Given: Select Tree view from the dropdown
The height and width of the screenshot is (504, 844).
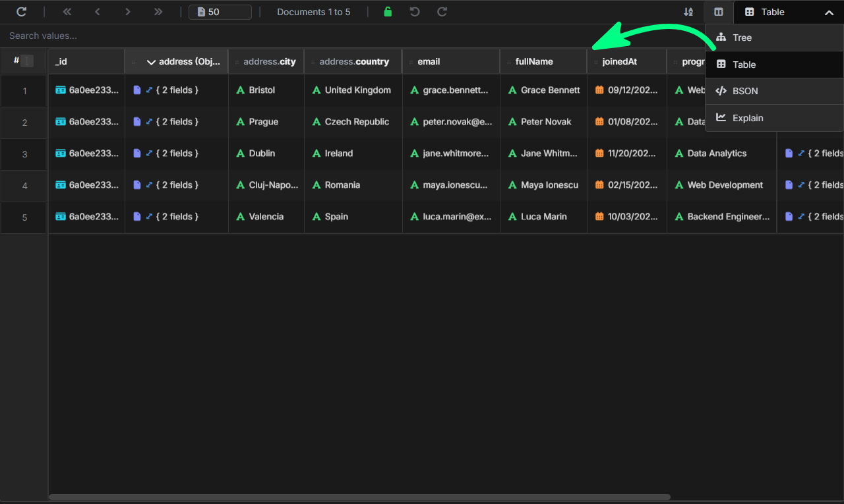Looking at the screenshot, I should (x=774, y=38).
